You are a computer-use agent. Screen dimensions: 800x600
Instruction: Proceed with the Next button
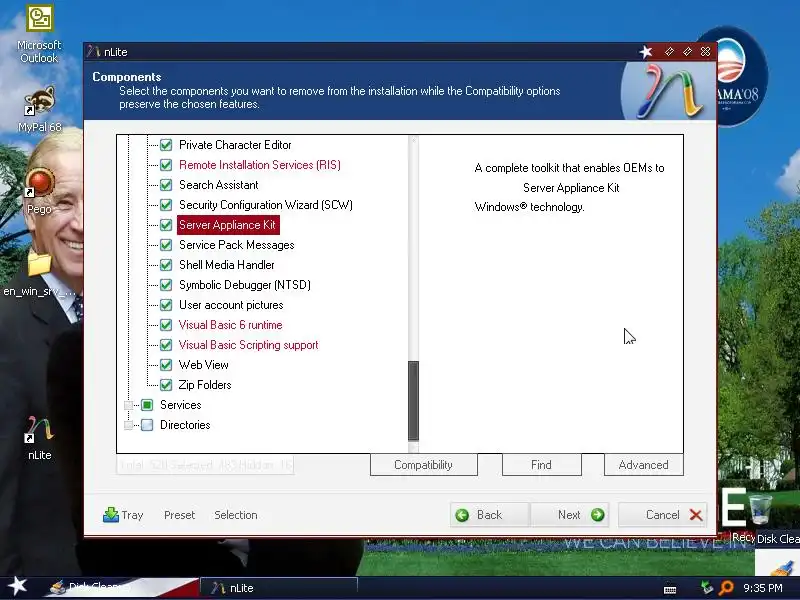(x=569, y=515)
